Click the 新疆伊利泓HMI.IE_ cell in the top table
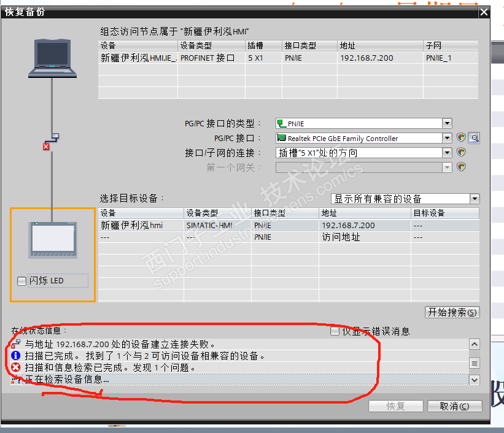 click(x=138, y=58)
